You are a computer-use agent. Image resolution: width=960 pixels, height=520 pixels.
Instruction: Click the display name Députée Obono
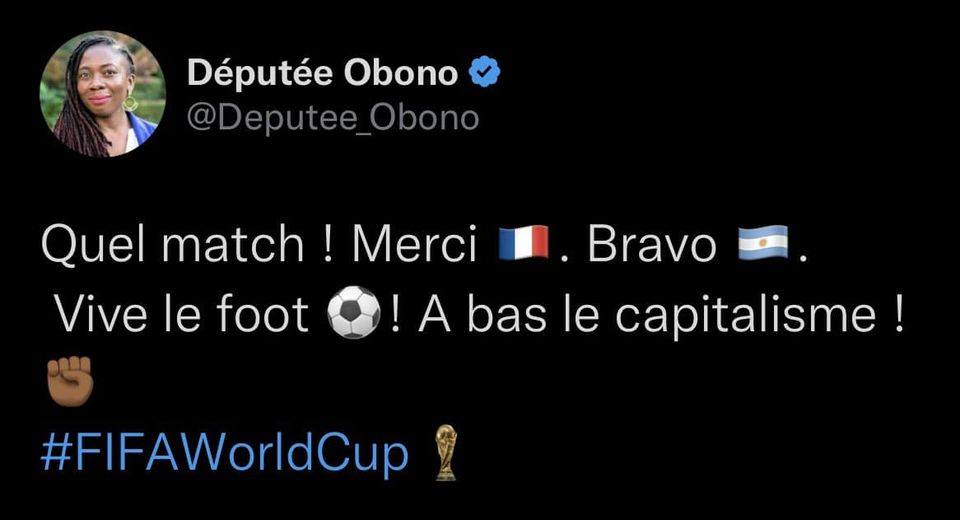(322, 73)
